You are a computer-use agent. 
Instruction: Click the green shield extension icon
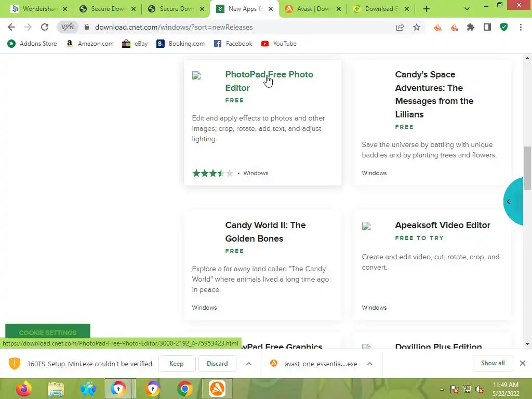(504, 27)
